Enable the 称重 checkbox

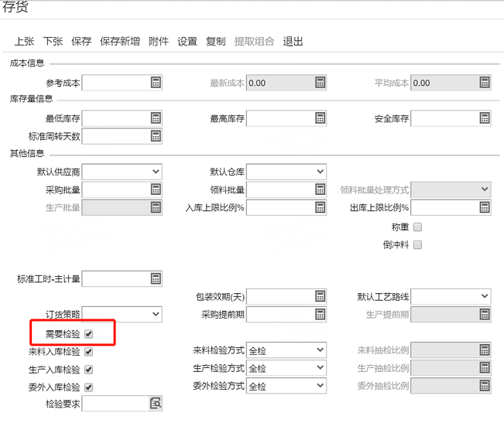(417, 227)
